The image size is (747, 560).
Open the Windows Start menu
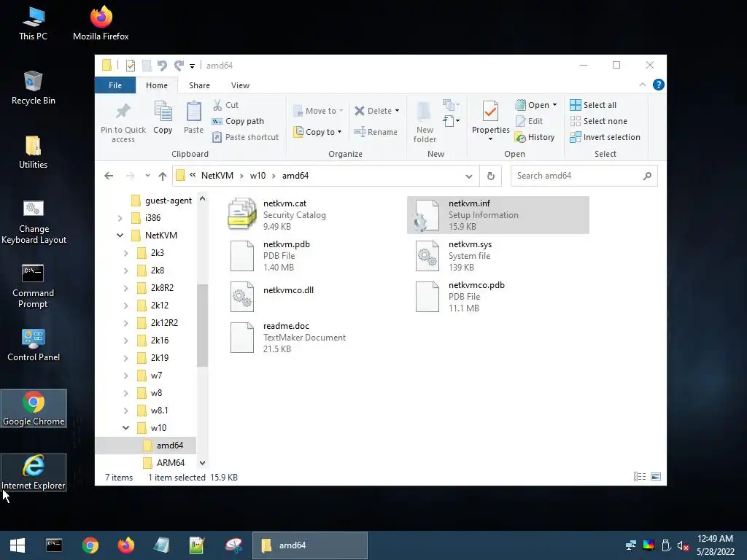pyautogui.click(x=18, y=545)
